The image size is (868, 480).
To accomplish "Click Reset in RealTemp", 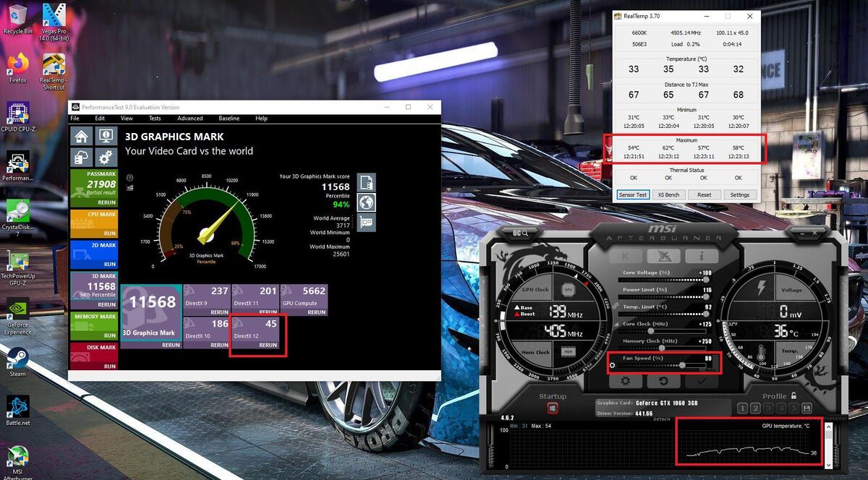I will pyautogui.click(x=704, y=194).
